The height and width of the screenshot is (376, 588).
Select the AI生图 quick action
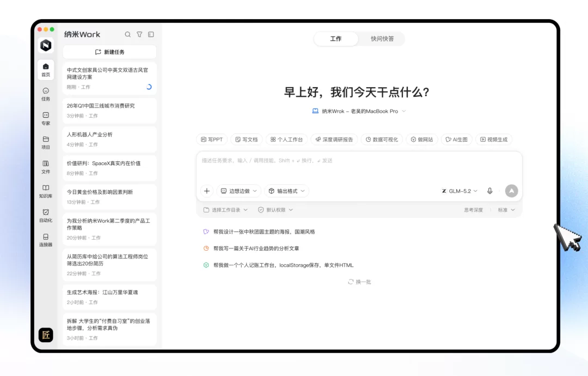(456, 140)
